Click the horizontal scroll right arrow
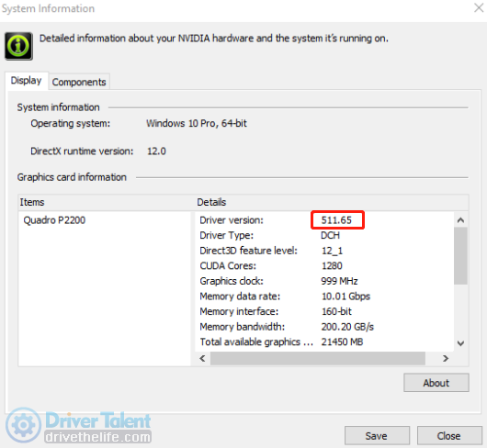This screenshot has width=487, height=448. (446, 359)
